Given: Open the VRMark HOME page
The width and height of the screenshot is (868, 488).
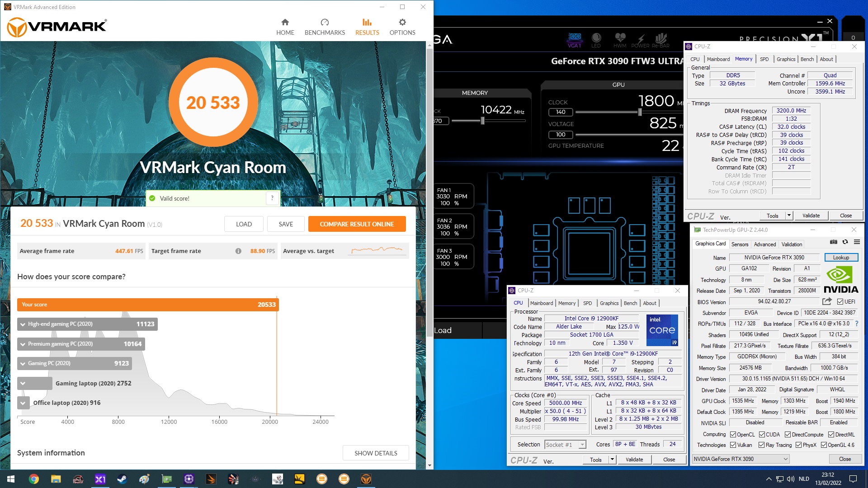Looking at the screenshot, I should 285,27.
